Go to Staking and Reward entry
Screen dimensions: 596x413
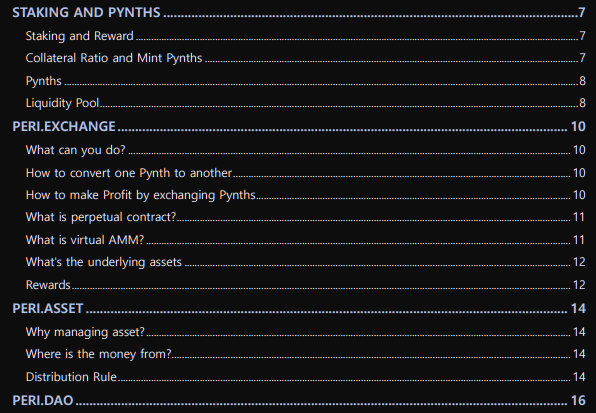[79, 36]
